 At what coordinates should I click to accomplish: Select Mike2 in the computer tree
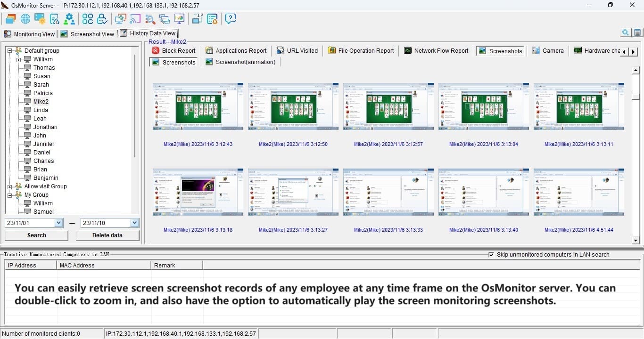41,102
